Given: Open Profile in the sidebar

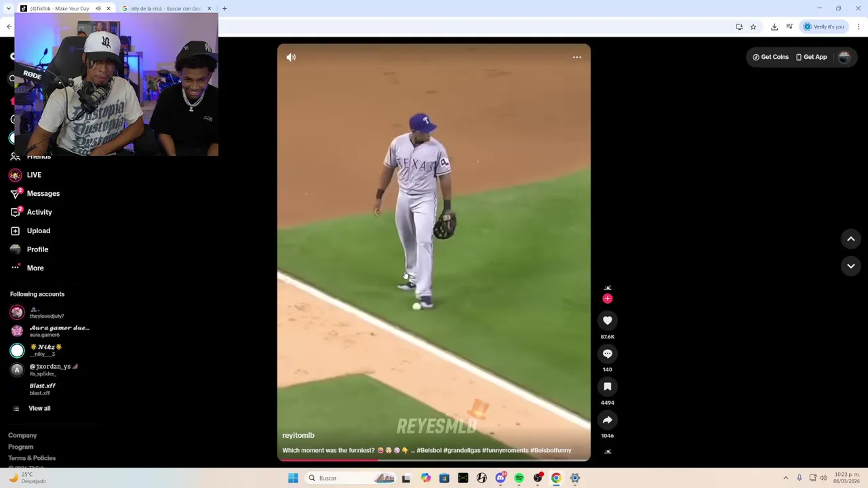Looking at the screenshot, I should [37, 249].
